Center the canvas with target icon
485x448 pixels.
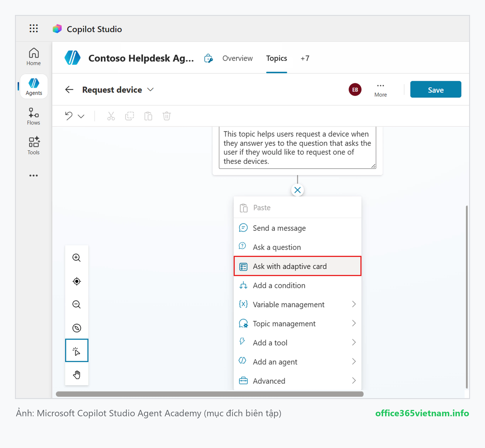point(77,281)
